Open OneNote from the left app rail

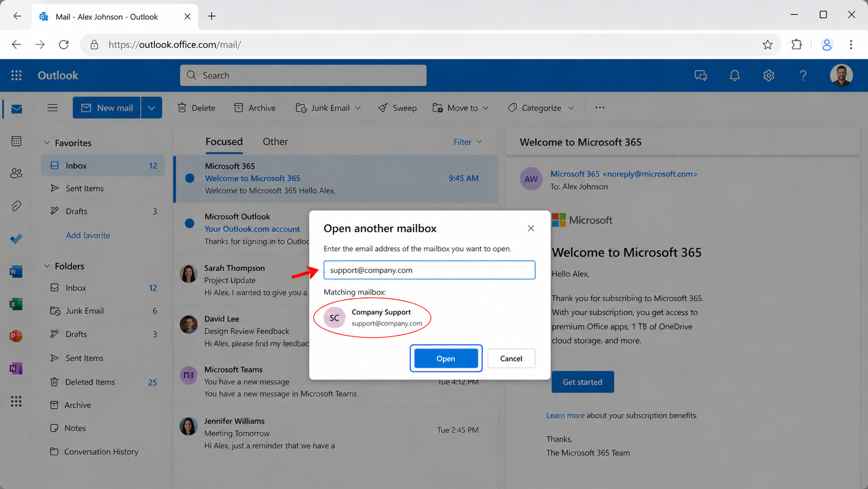point(16,368)
